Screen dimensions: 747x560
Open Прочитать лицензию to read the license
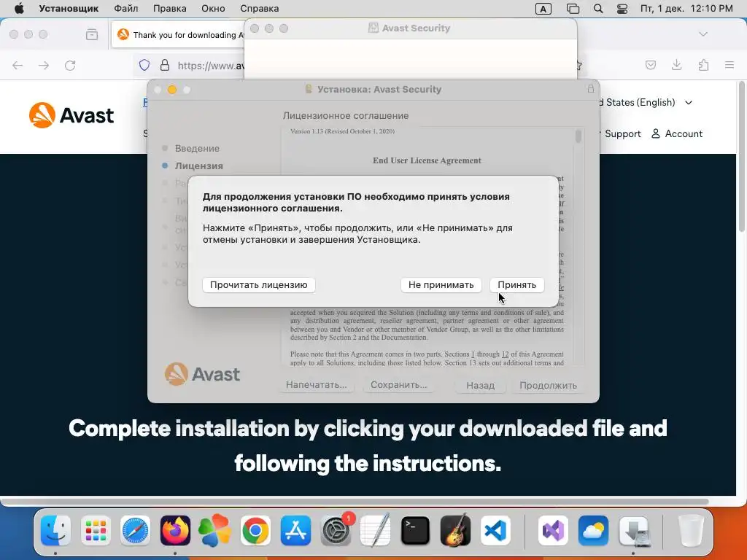pyautogui.click(x=259, y=285)
